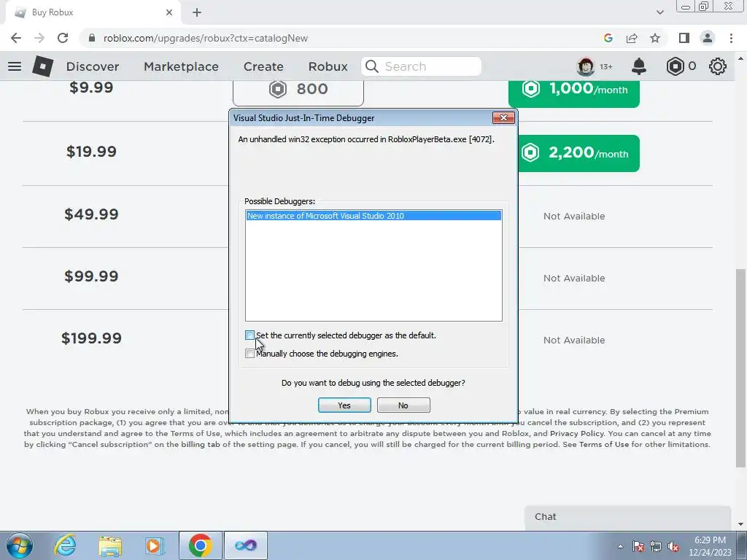Open the Robux balance icon
This screenshot has width=747, height=560.
(x=675, y=66)
